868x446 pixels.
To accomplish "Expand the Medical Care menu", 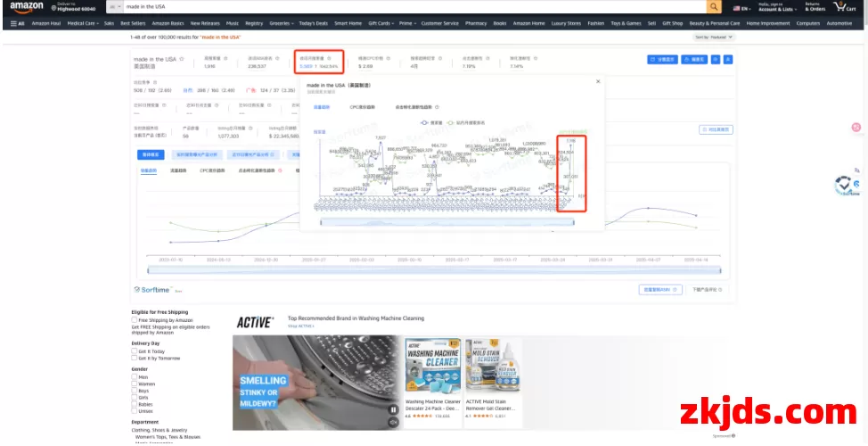I will 83,24.
